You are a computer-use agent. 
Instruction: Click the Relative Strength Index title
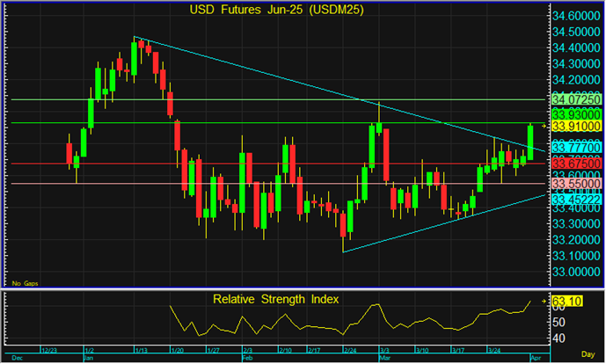[x=275, y=299]
